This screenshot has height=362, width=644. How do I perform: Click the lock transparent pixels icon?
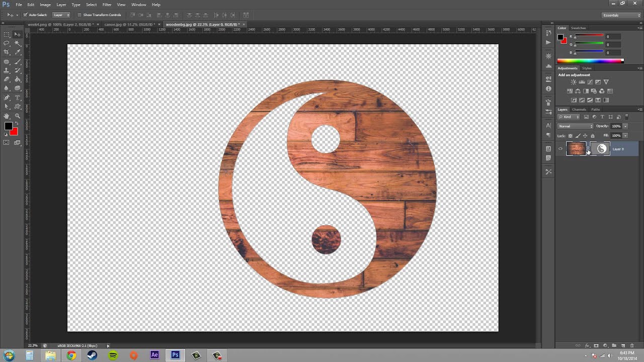571,136
